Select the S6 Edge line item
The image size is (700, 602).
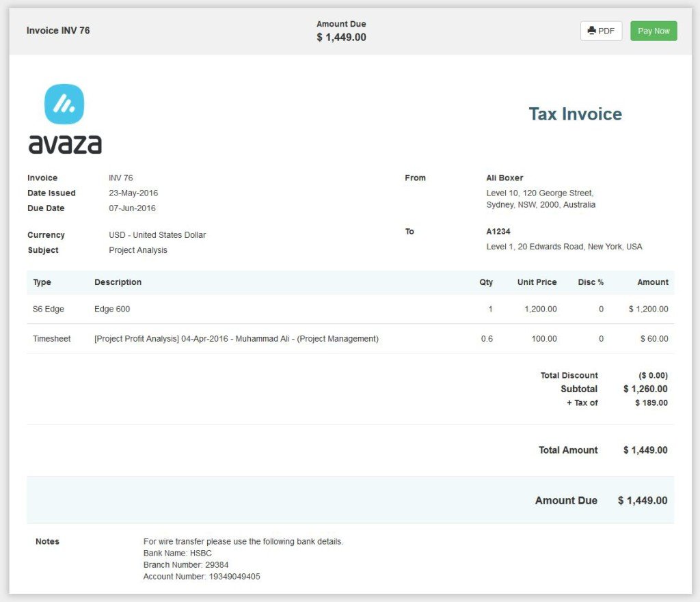(x=48, y=309)
